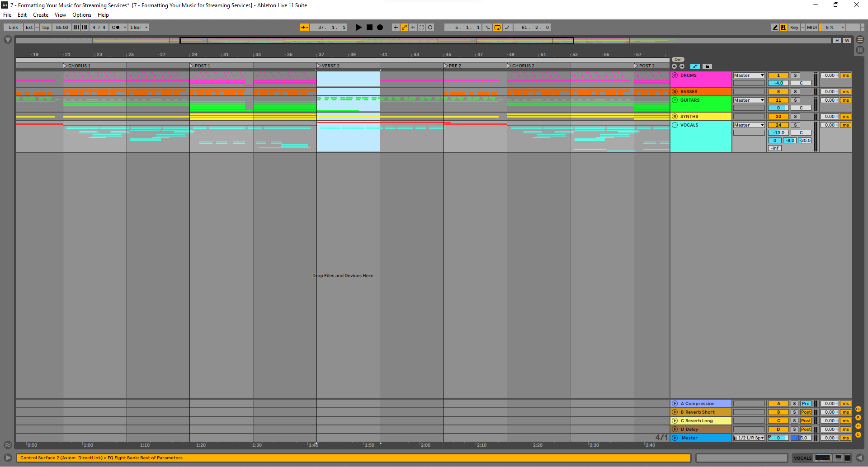This screenshot has width=868, height=467.
Task: Toggle the I-O section show/hide button
Action: click(x=858, y=409)
